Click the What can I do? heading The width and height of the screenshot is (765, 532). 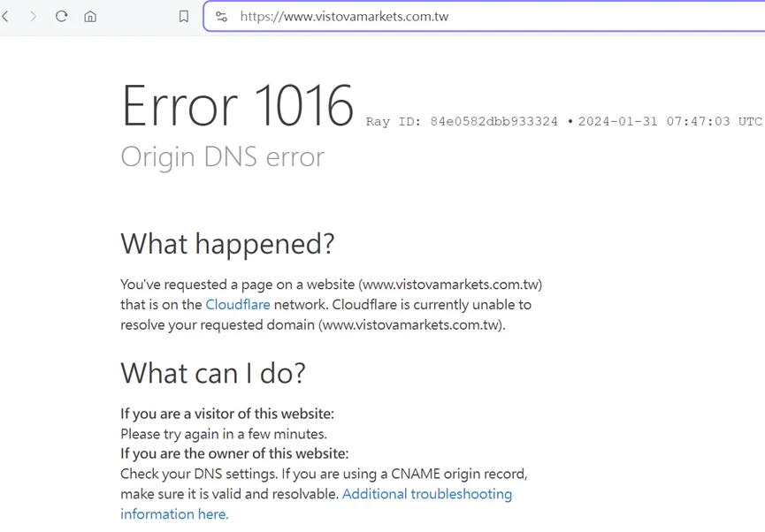[213, 374]
